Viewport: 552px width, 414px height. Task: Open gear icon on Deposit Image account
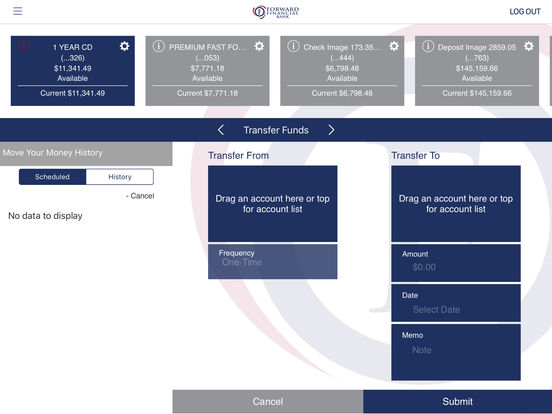[529, 46]
